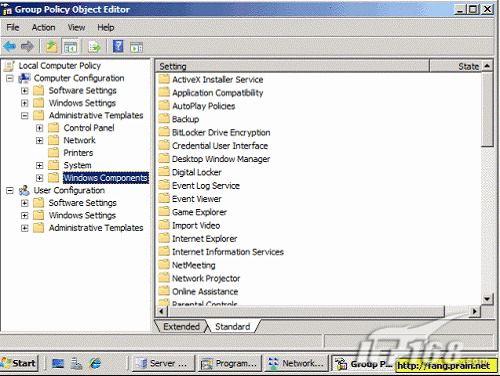
Task: Click the Up one level folder icon
Action: point(52,46)
